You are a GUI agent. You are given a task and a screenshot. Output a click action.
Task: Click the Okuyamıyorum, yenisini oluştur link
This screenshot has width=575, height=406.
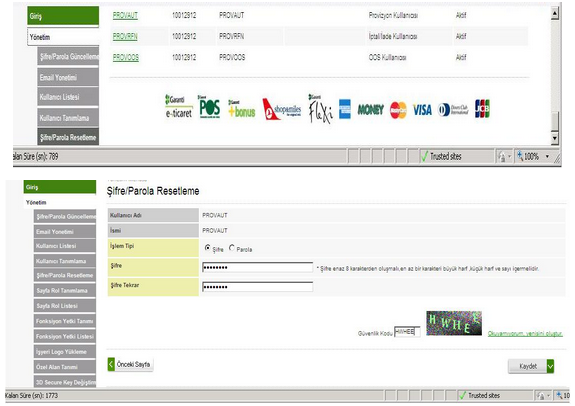(525, 333)
